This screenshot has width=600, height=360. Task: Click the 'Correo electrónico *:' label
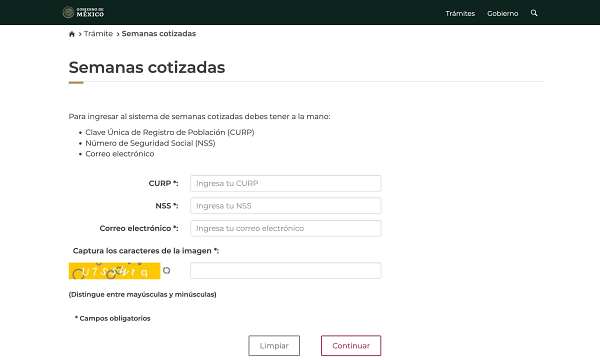[139, 228]
